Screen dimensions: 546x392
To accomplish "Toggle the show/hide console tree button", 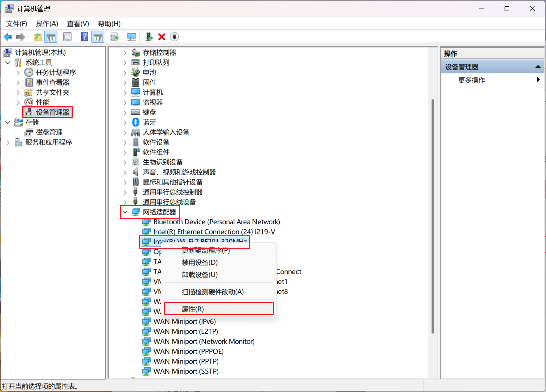I will (51, 37).
